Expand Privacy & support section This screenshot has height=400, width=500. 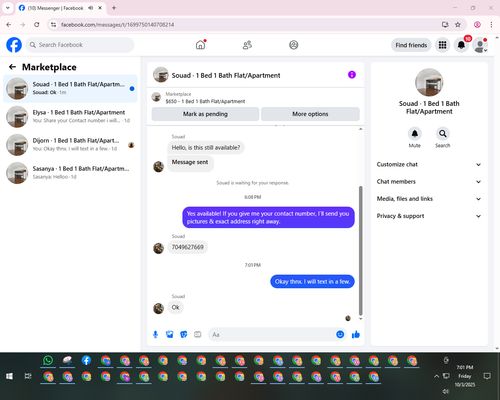point(429,216)
